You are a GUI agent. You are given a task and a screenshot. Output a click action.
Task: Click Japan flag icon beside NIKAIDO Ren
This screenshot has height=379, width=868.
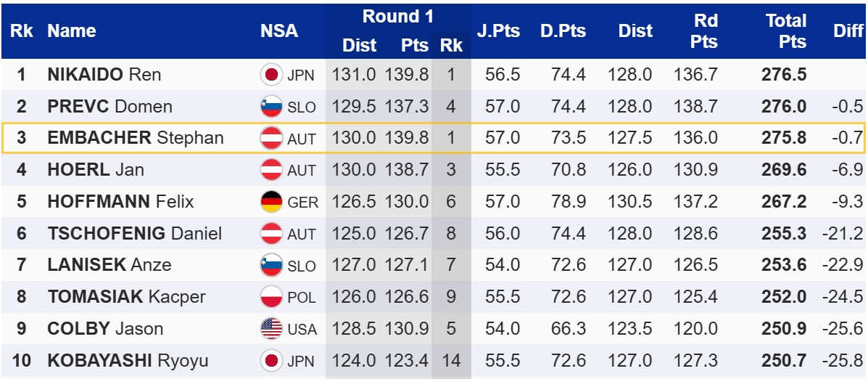pyautogui.click(x=271, y=75)
